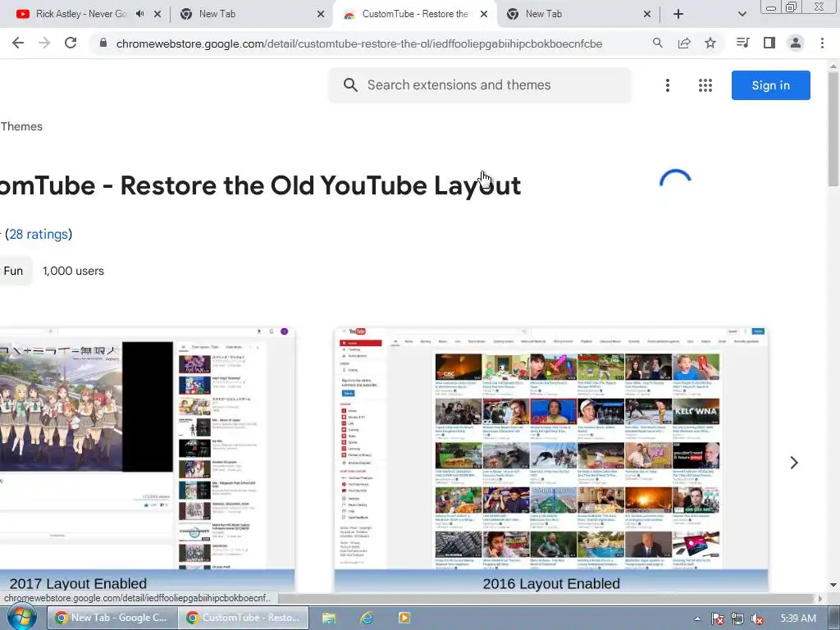View site information via the lock icon
Screen dimensions: 840x630
(103, 43)
